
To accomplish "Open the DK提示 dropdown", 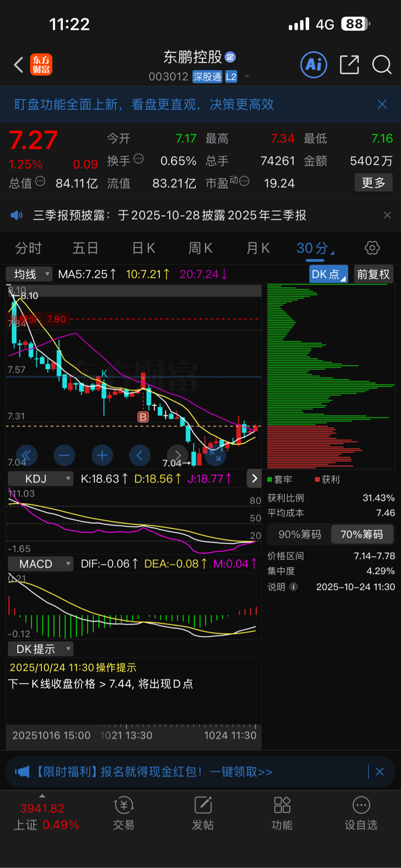I will coord(40,649).
